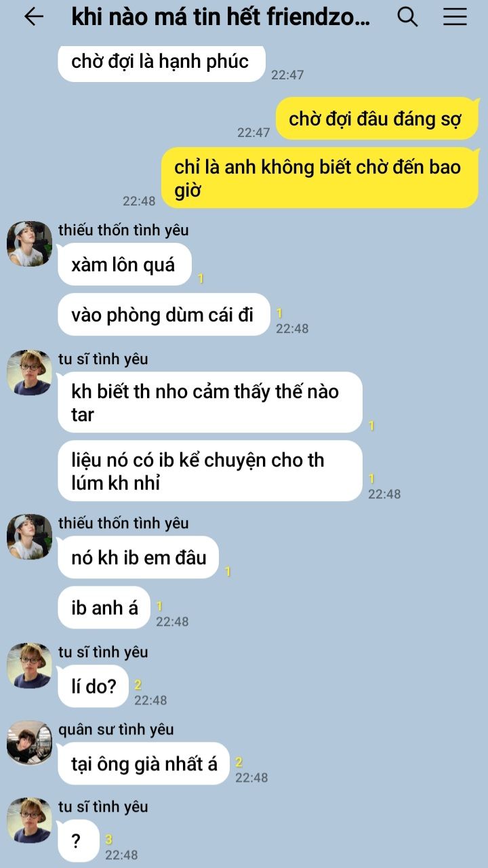Open the hamburger menu icon
This screenshot has width=488, height=868.
point(455,17)
